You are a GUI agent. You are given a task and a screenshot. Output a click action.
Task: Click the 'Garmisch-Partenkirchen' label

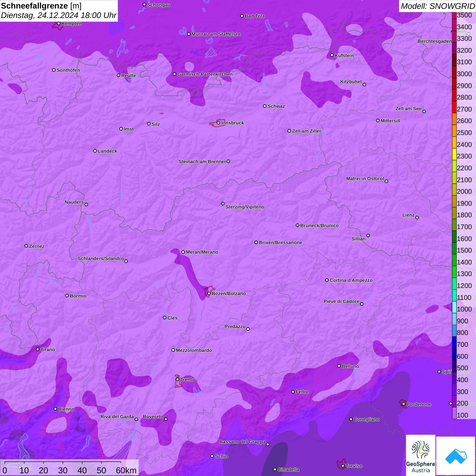pyautogui.click(x=205, y=74)
